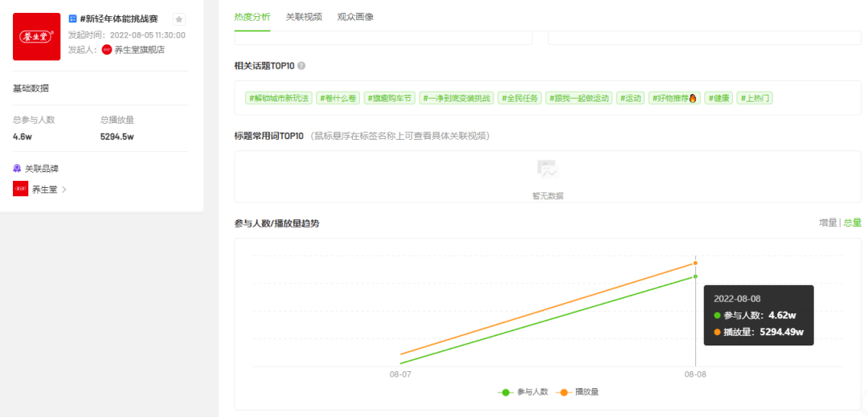This screenshot has height=417, width=868.
Task: Select the #全民任务 topic tag
Action: 520,99
